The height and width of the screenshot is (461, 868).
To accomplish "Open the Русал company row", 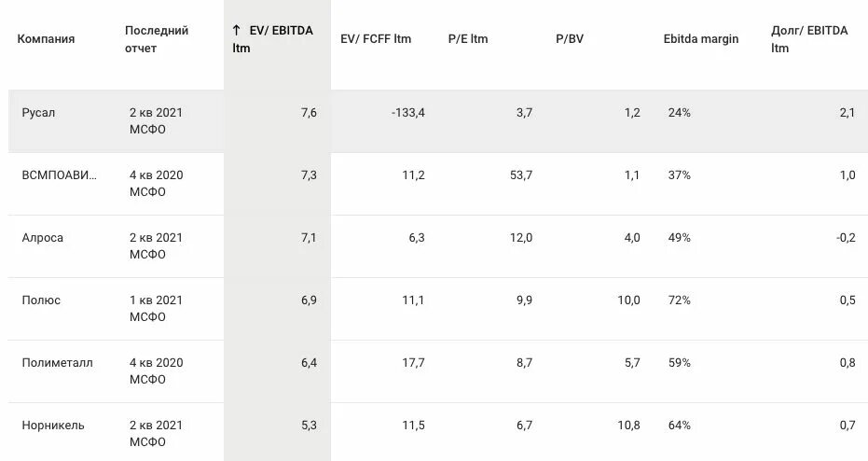I will click(x=39, y=113).
